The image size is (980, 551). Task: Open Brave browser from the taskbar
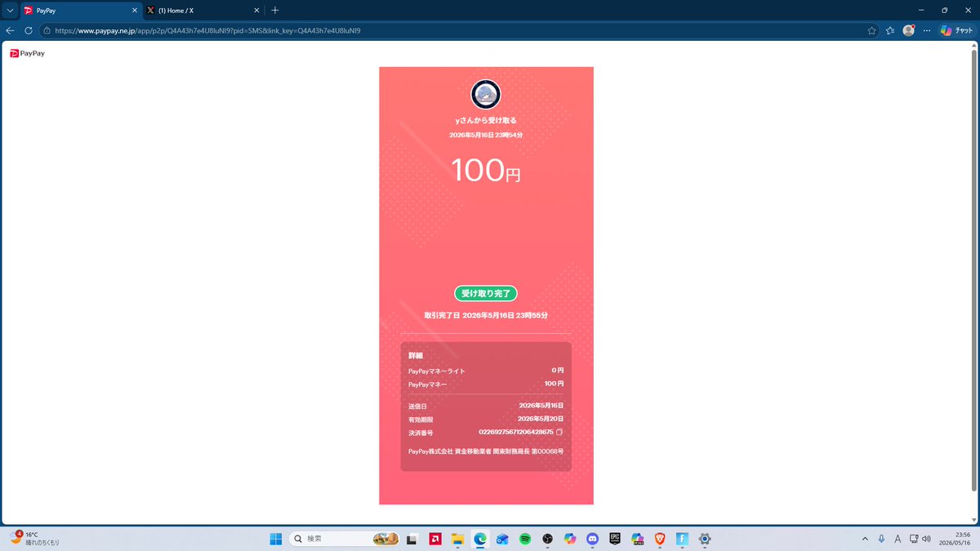pos(660,539)
